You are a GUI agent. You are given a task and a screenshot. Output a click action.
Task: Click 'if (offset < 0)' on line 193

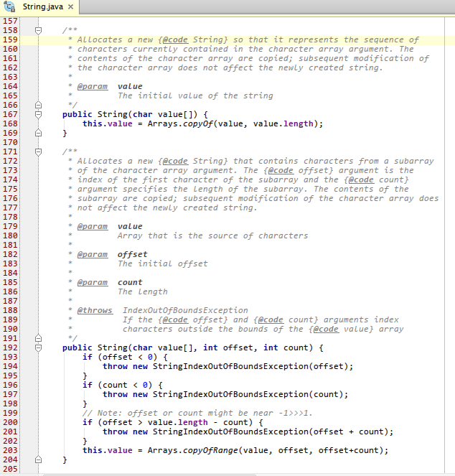click(x=120, y=357)
